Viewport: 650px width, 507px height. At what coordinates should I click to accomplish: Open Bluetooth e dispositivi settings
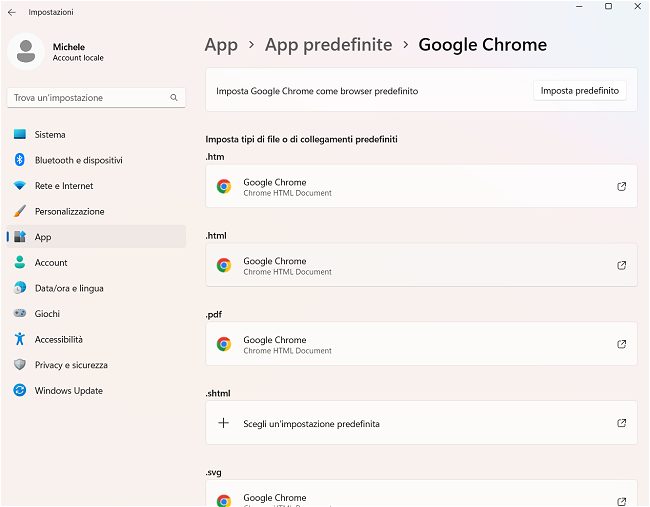(96, 160)
